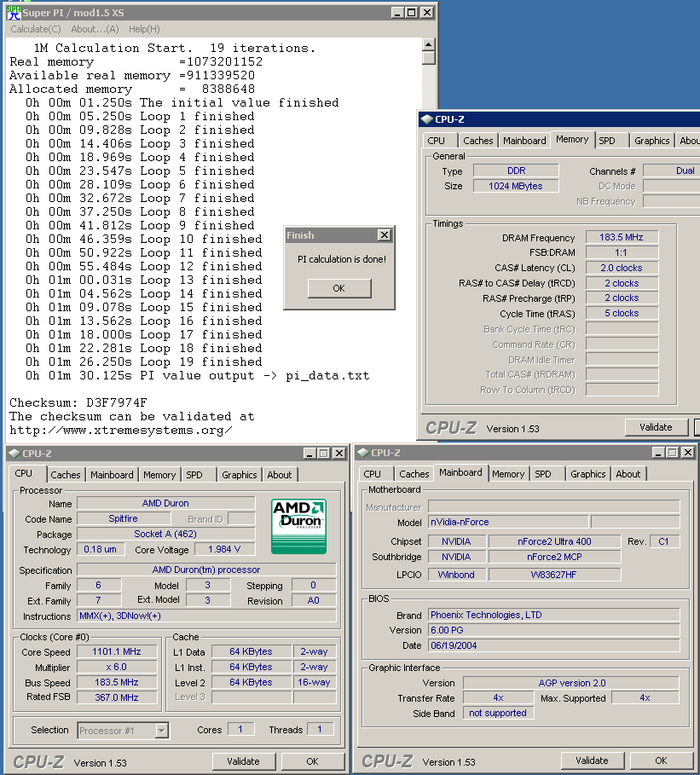Image resolution: width=700 pixels, height=775 pixels.
Task: Open the Help(H) menu
Action: (144, 29)
